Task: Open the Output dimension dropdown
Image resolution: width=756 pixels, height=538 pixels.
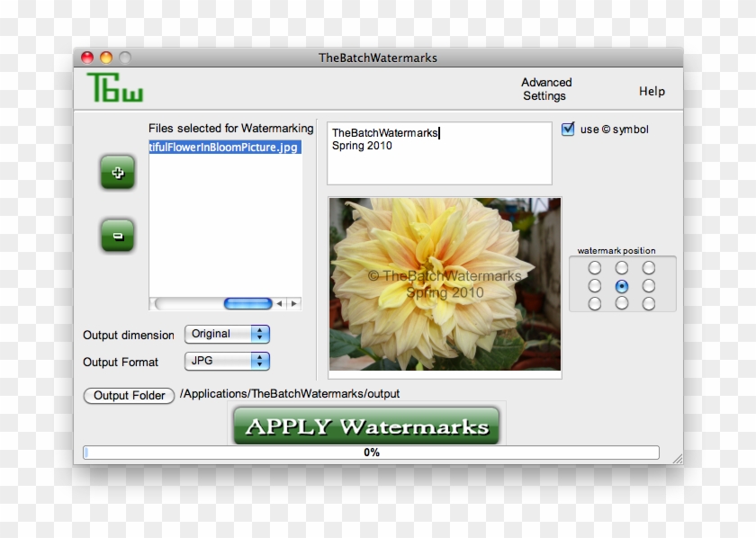Action: [227, 334]
